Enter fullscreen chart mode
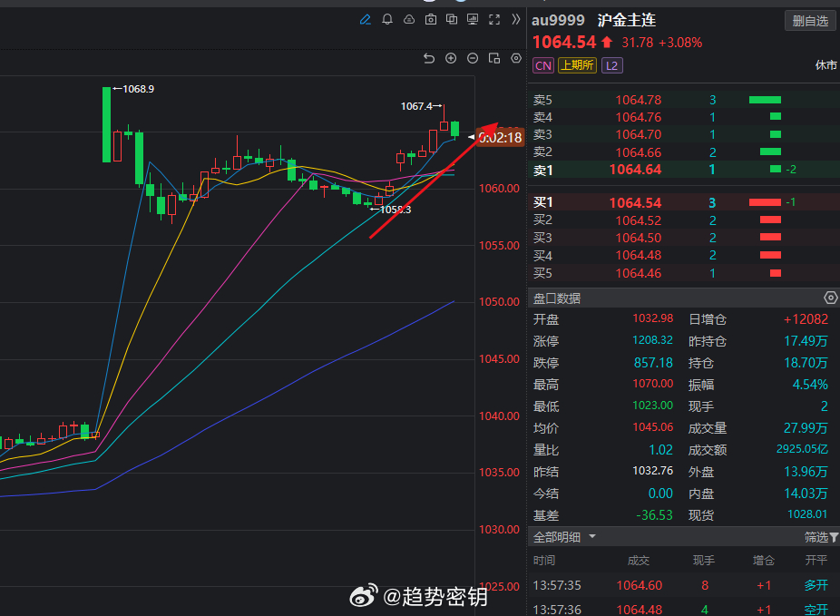Image resolution: width=840 pixels, height=616 pixels. [493, 19]
